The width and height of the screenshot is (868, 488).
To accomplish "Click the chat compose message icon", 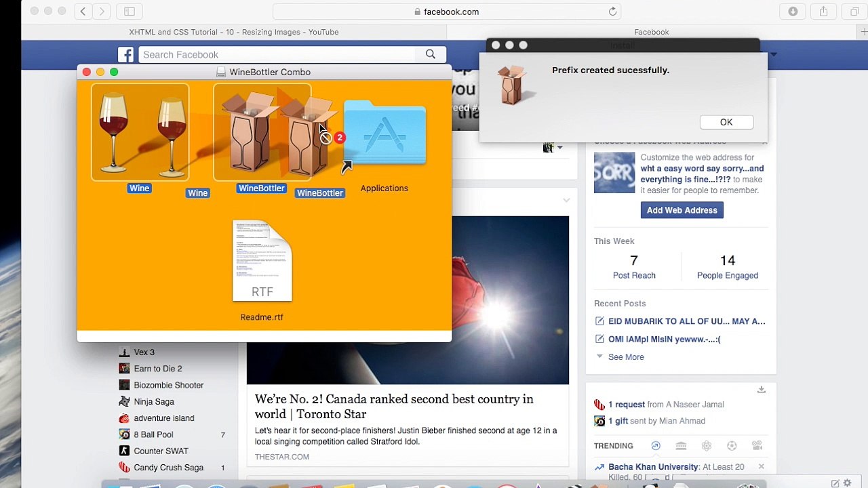I will pyautogui.click(x=835, y=483).
